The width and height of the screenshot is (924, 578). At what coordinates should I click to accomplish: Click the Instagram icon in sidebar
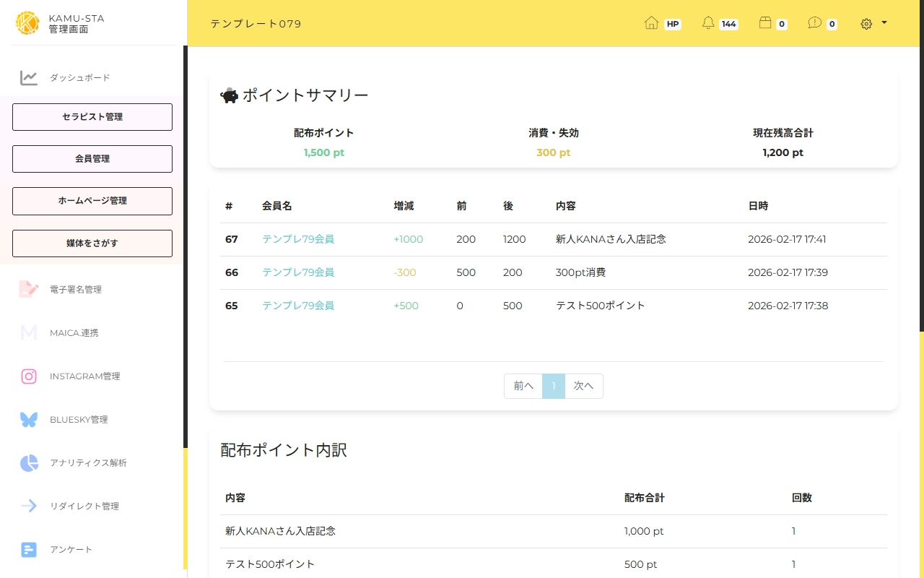[x=29, y=376]
